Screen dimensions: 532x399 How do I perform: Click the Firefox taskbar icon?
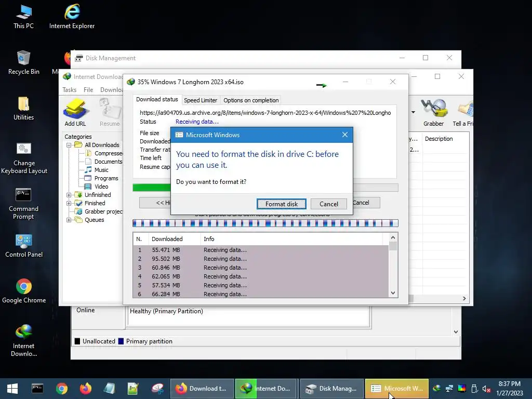point(86,389)
